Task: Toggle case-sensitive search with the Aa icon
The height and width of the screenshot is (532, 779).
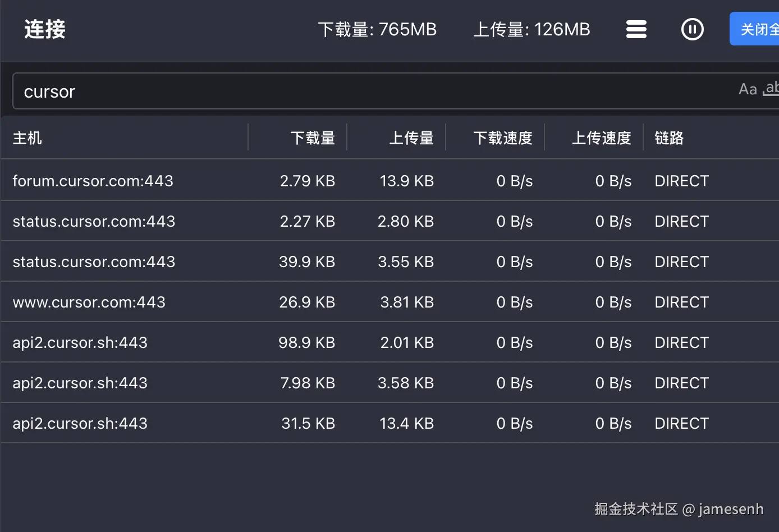Action: pos(747,89)
